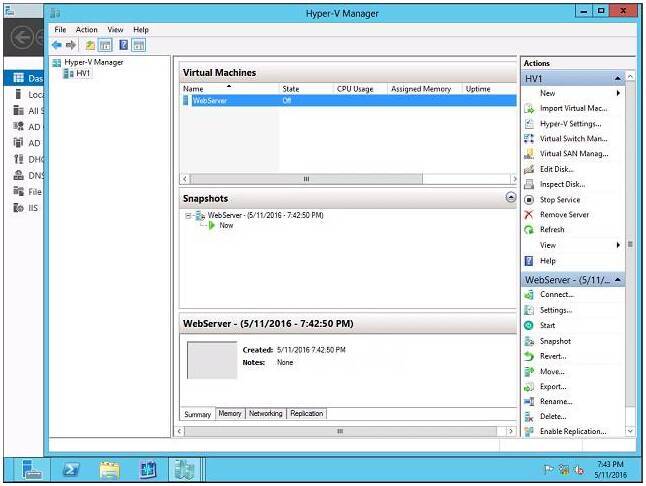Click Rename action for WebServer
This screenshot has height=486, width=646.
[556, 402]
